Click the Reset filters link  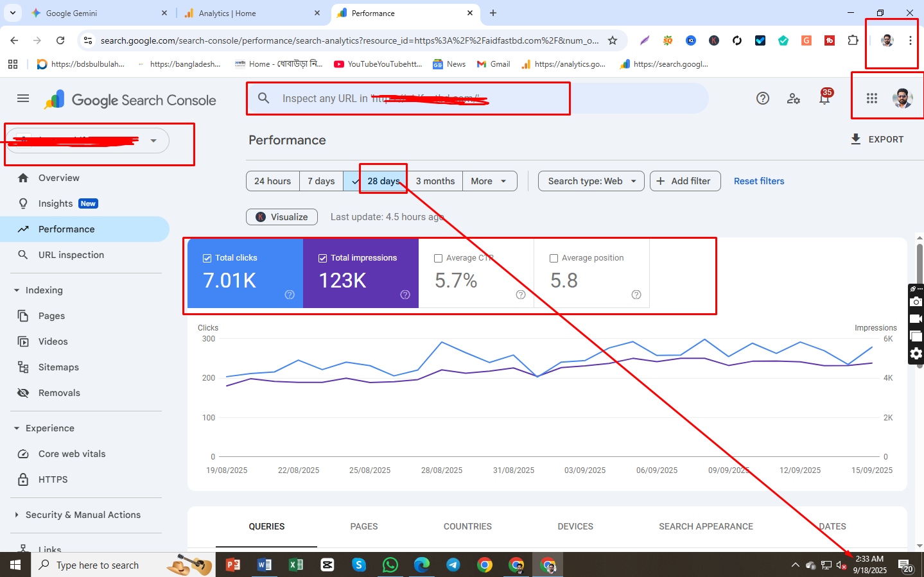[x=758, y=181]
